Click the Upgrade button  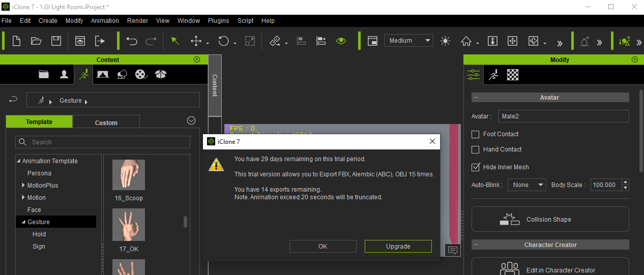[398, 246]
